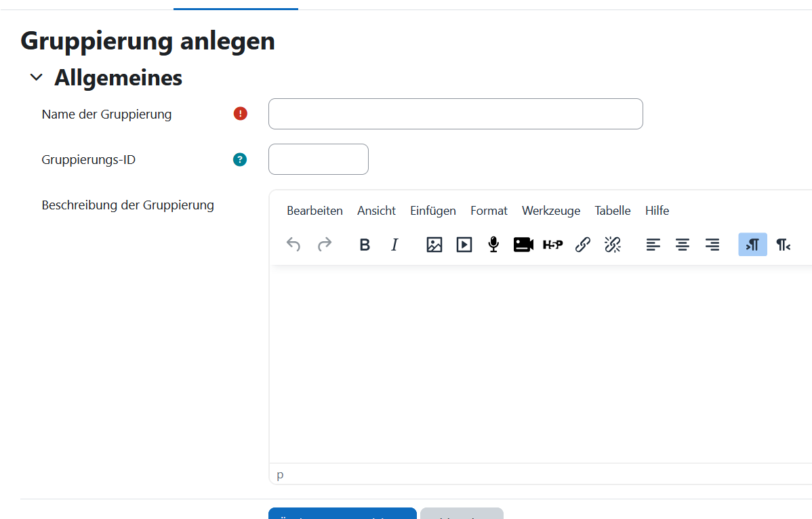Click the H5P content icon
The image size is (812, 519).
553,245
